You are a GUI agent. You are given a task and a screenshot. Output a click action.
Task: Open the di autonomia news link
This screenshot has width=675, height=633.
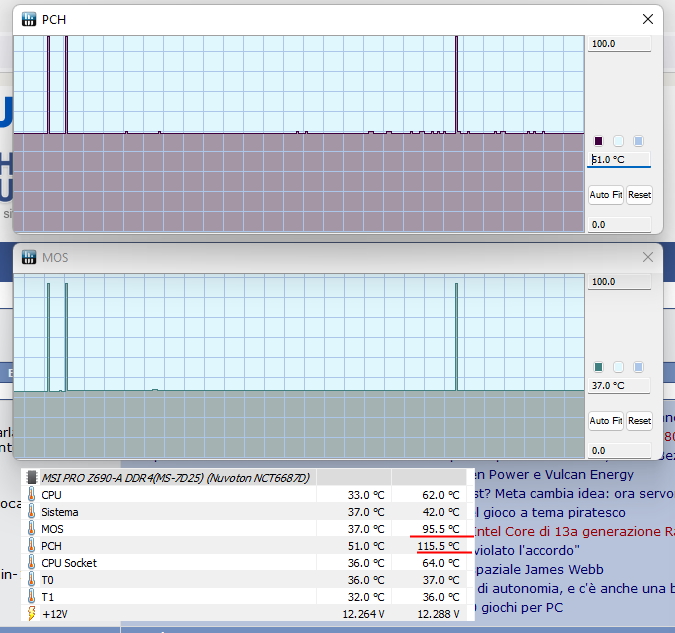click(576, 588)
